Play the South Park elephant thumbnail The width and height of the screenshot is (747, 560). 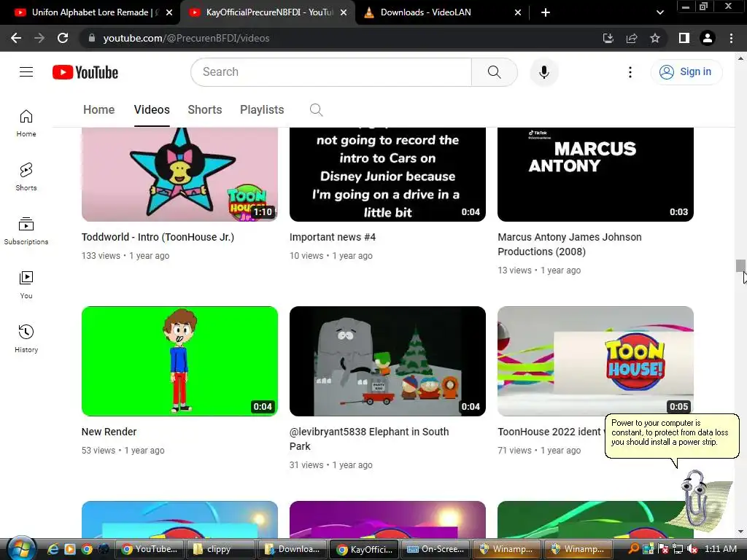pyautogui.click(x=387, y=361)
